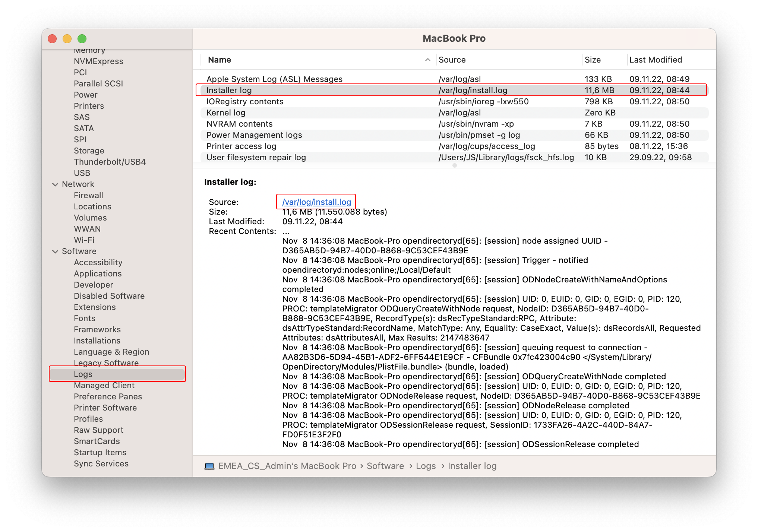The image size is (758, 532).
Task: Select Startup Items in the sidebar
Action: (x=100, y=452)
